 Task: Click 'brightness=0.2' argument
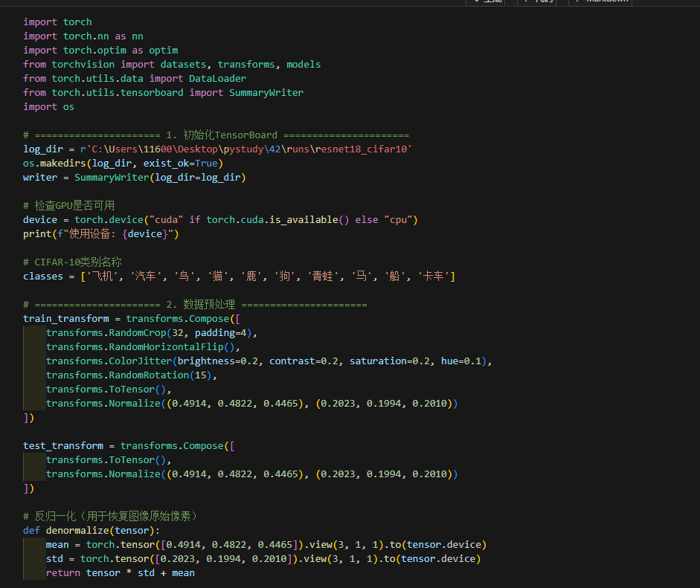[218, 361]
